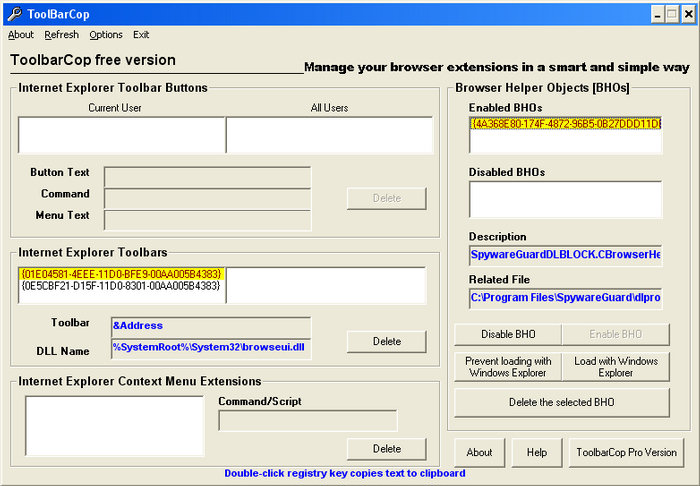
Task: Click the Description field SpywareGuardDLBLOCK
Action: 566,255
